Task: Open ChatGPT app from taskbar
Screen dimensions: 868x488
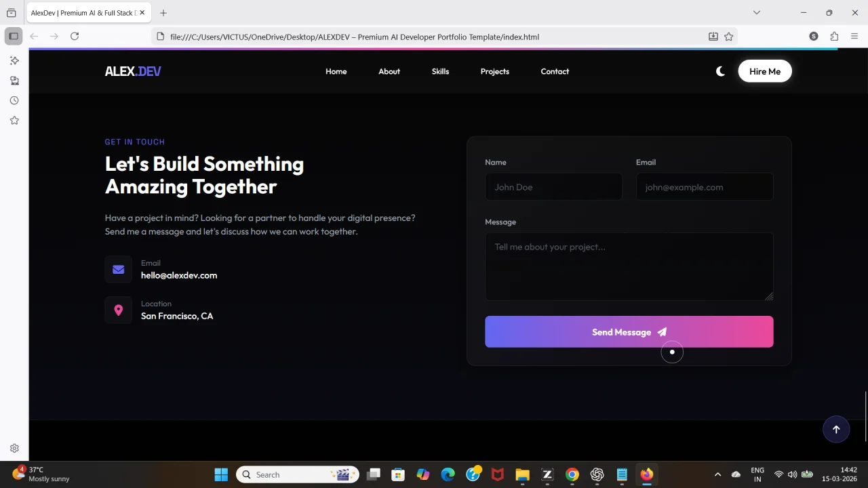Action: click(x=597, y=474)
